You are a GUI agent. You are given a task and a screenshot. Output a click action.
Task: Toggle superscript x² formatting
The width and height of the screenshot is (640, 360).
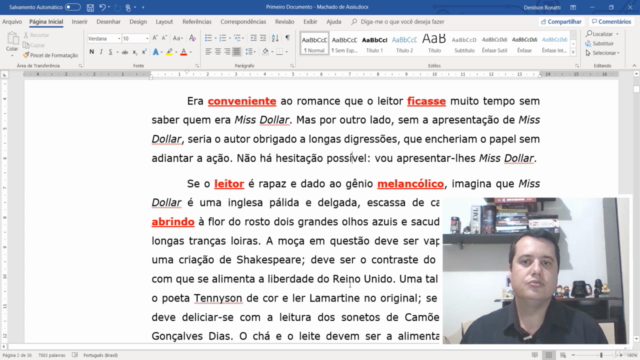pos(144,52)
